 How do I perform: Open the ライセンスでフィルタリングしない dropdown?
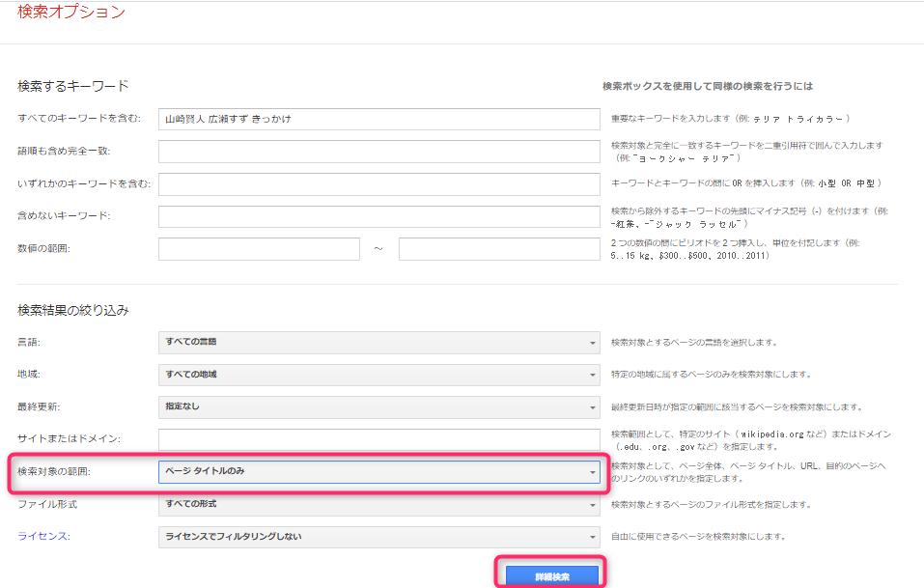click(378, 537)
